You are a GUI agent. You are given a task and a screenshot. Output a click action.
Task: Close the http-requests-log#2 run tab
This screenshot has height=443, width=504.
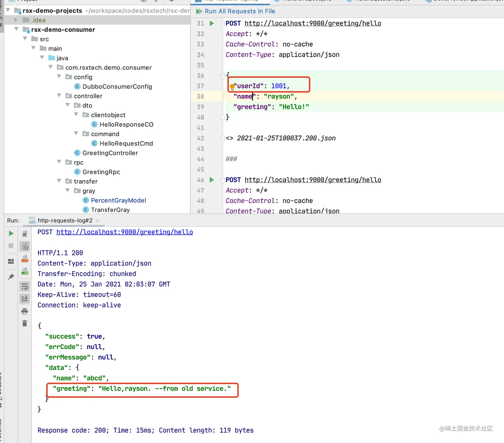point(98,221)
